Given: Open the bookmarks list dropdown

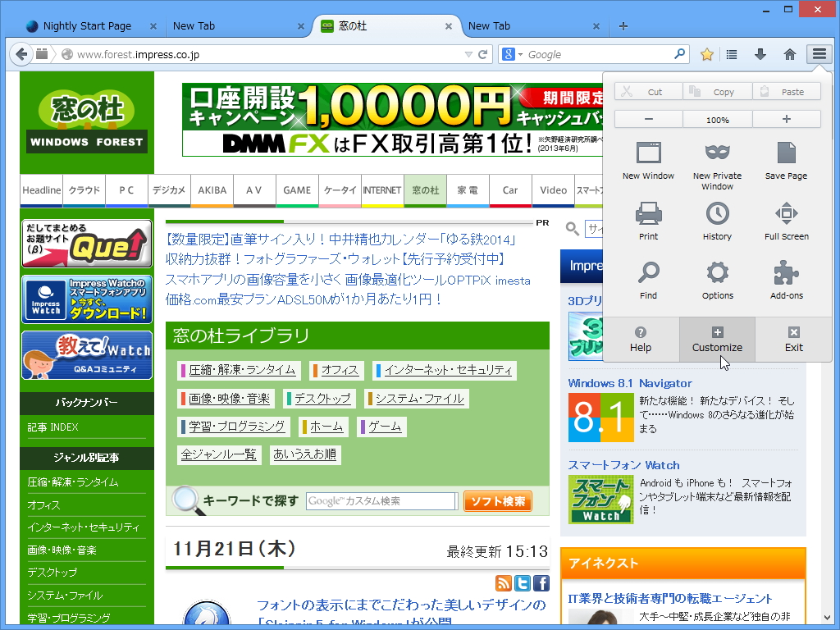Looking at the screenshot, I should pyautogui.click(x=731, y=54).
